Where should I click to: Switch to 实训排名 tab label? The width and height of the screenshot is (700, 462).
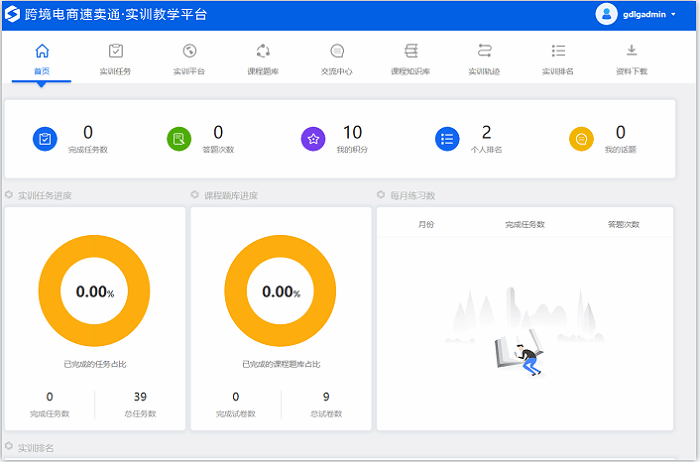pyautogui.click(x=558, y=71)
